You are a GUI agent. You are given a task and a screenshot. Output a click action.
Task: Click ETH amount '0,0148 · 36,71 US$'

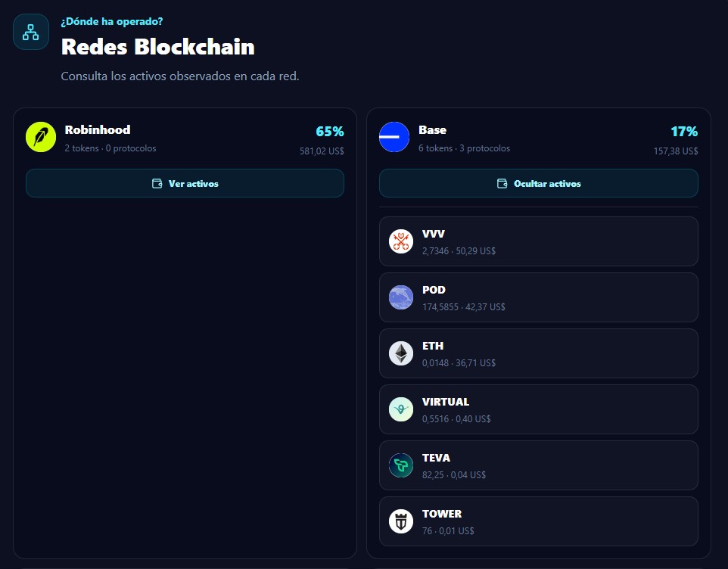pos(459,363)
